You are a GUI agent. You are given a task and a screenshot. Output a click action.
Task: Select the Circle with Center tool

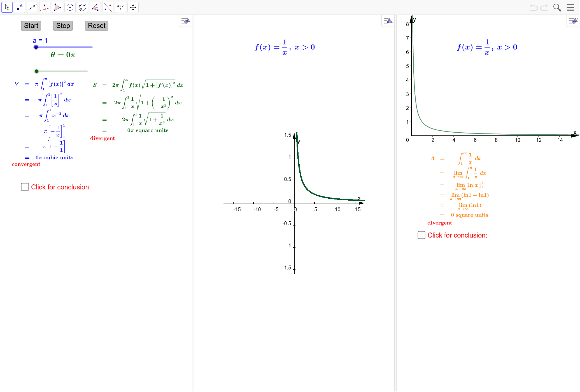70,7
